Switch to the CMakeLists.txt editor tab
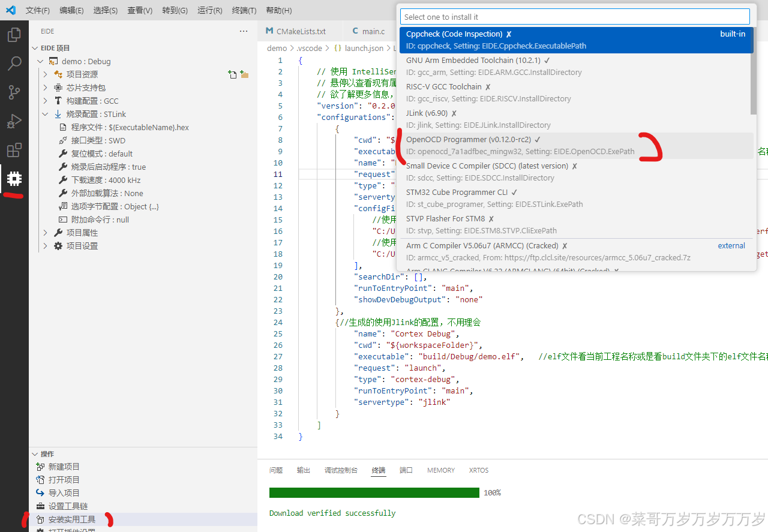768x532 pixels. pos(300,31)
